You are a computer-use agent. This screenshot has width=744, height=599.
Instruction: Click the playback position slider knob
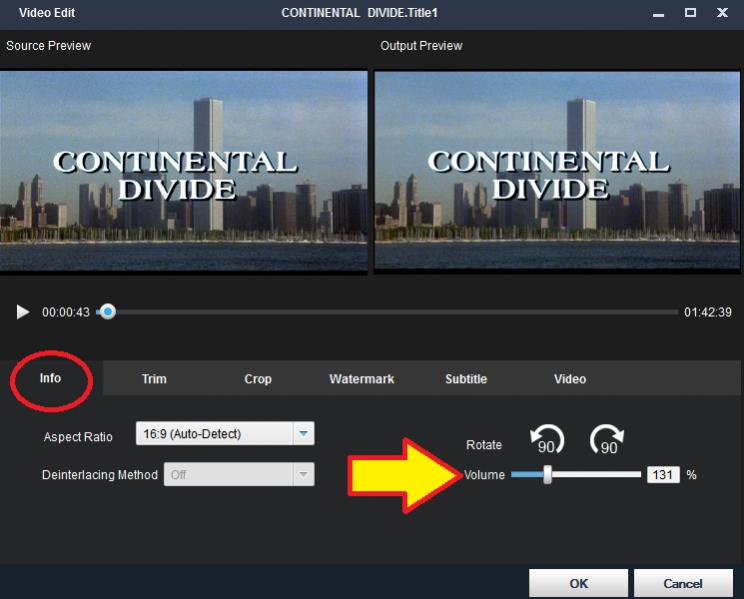[x=108, y=312]
